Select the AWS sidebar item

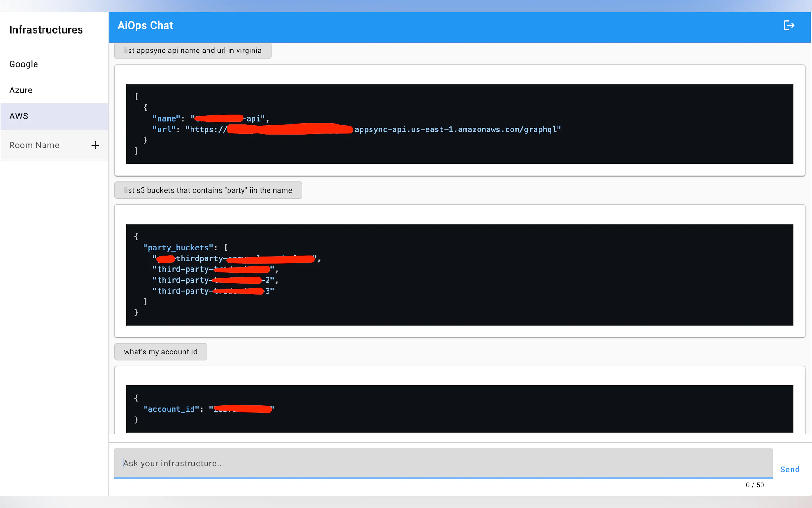[19, 116]
